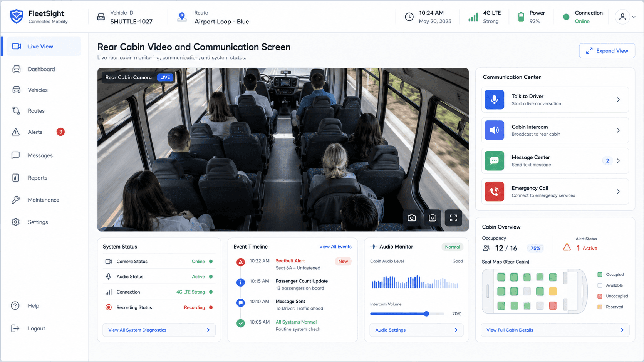Open Alerts in sidebar
This screenshot has width=644, height=362.
coord(35,132)
